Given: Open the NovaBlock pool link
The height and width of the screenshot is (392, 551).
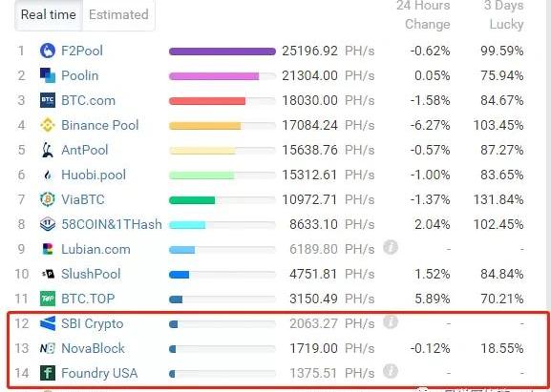Looking at the screenshot, I should (x=93, y=348).
